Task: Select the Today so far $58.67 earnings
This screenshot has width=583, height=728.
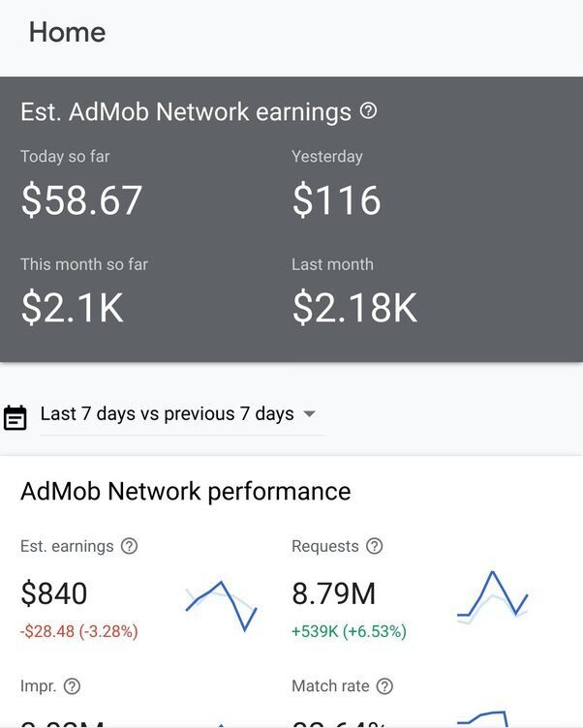Action: 82,200
